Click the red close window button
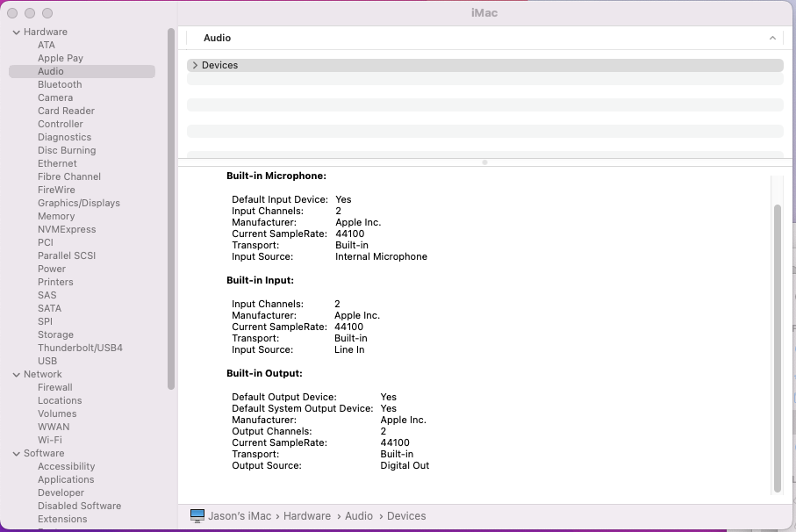Image resolution: width=796 pixels, height=532 pixels. point(12,13)
